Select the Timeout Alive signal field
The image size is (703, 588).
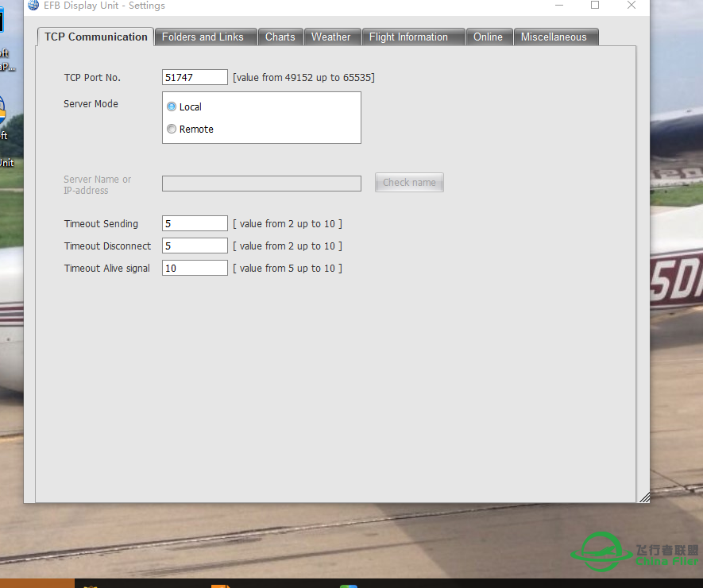[195, 268]
